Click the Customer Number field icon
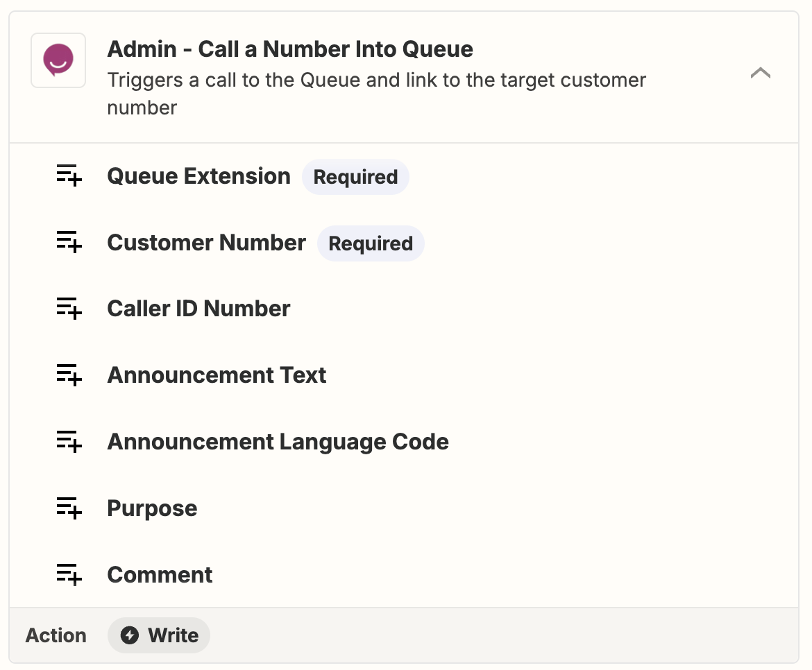 click(x=69, y=242)
